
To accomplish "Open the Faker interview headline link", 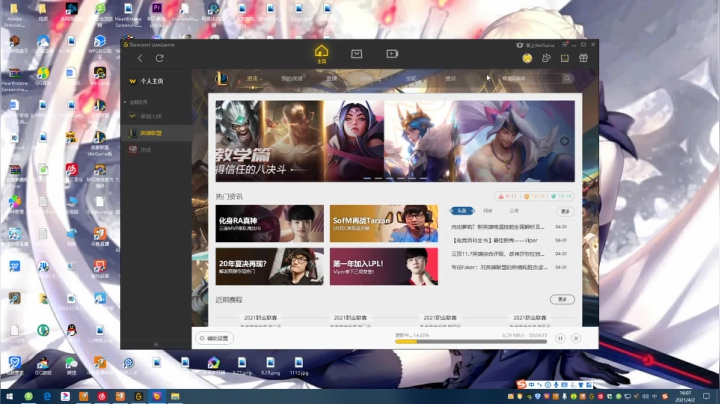I will pos(499,267).
